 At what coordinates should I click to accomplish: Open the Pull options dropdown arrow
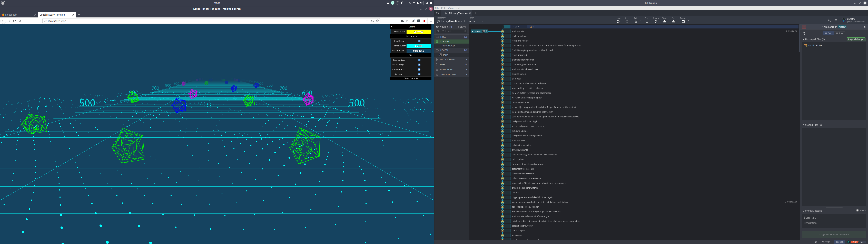point(641,21)
